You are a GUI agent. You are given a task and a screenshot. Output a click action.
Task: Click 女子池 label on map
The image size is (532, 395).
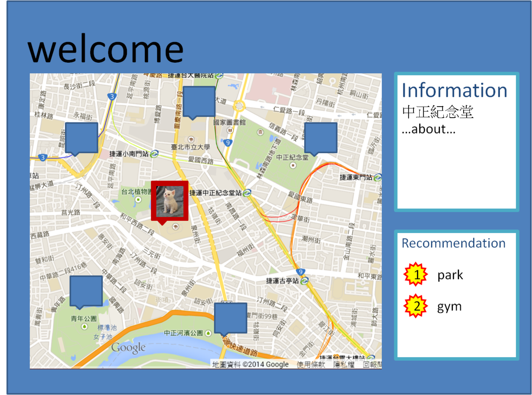coord(103,337)
